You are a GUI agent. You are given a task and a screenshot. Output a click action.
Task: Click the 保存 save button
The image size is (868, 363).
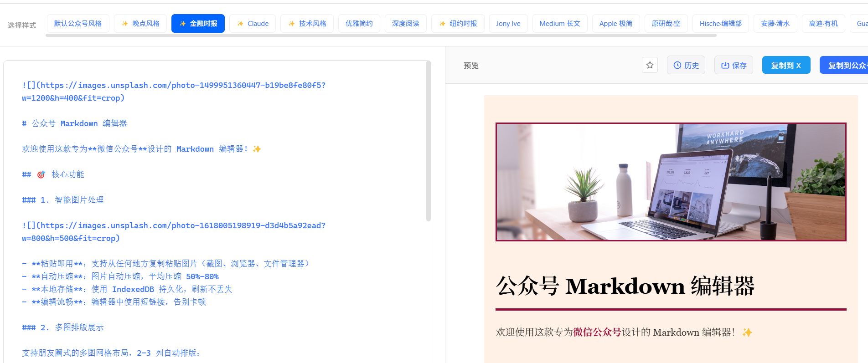click(733, 65)
